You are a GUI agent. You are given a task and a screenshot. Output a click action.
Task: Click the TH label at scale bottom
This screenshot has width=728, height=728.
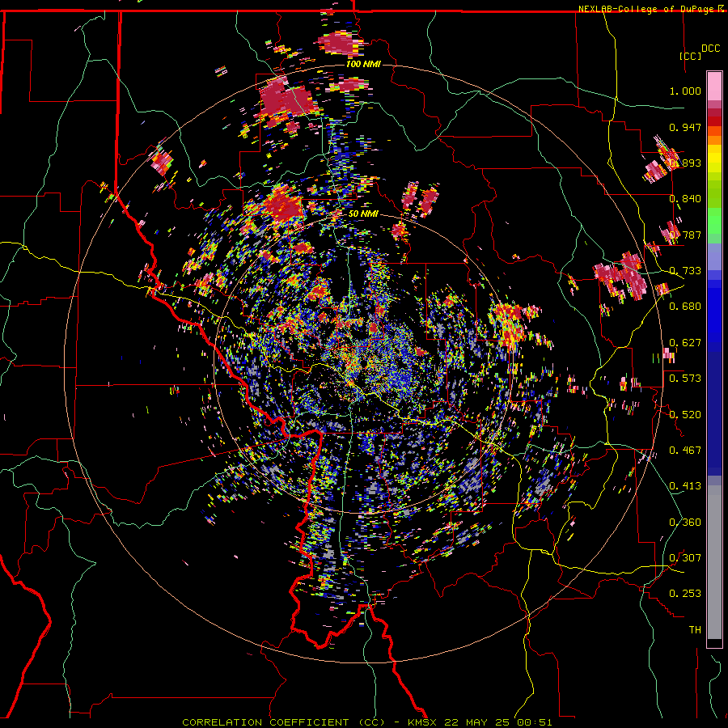coord(695,630)
